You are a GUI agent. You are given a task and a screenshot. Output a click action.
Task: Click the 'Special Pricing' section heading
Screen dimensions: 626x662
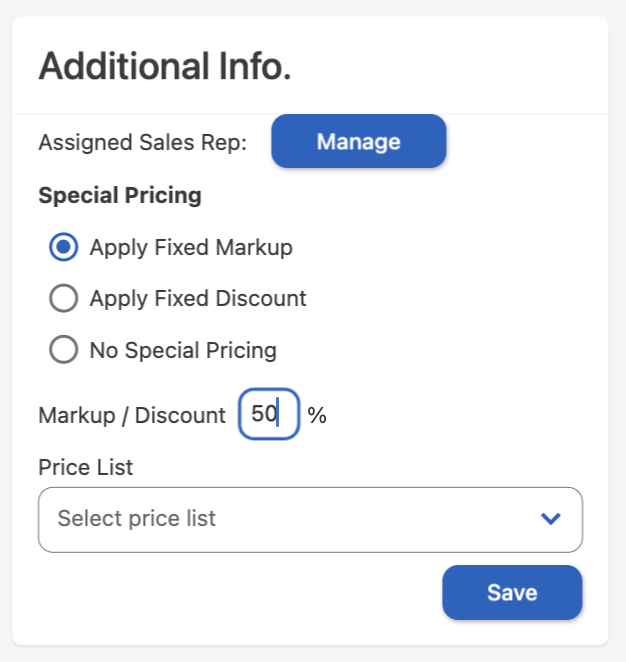click(x=120, y=195)
